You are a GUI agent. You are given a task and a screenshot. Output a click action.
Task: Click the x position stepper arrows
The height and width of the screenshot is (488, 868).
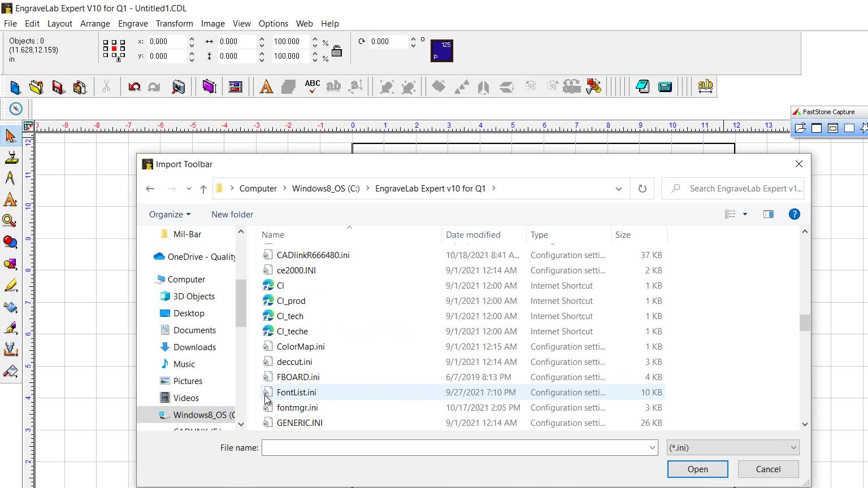(x=192, y=42)
